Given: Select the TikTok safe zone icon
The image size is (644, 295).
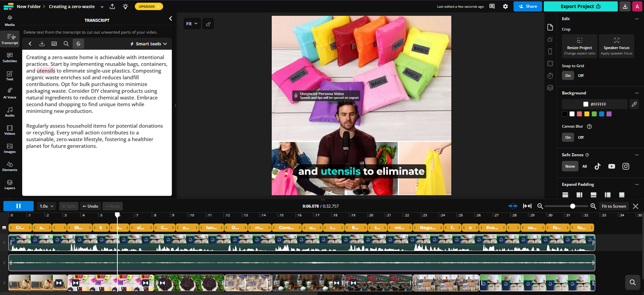Looking at the screenshot, I should 597,166.
